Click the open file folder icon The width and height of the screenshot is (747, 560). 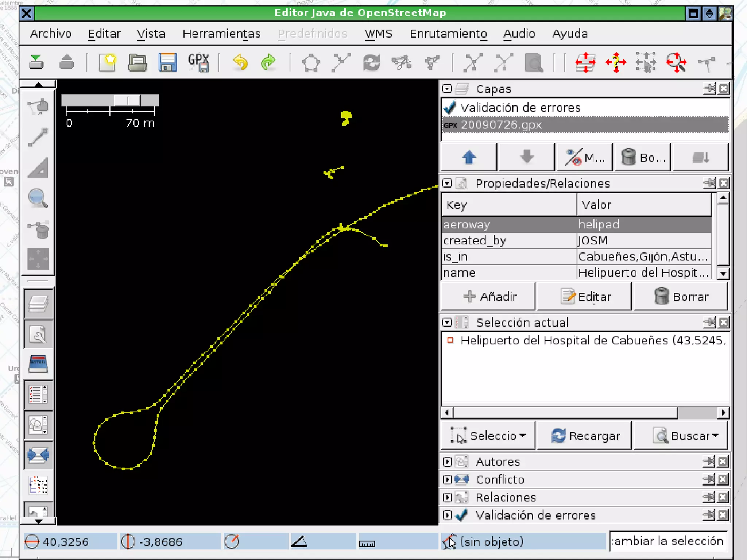pyautogui.click(x=137, y=62)
